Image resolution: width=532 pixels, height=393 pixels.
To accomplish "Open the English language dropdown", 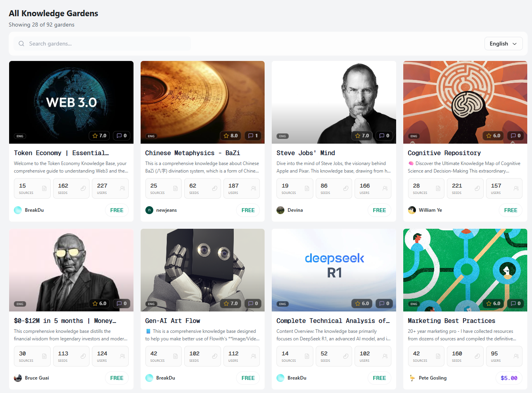I will (503, 44).
